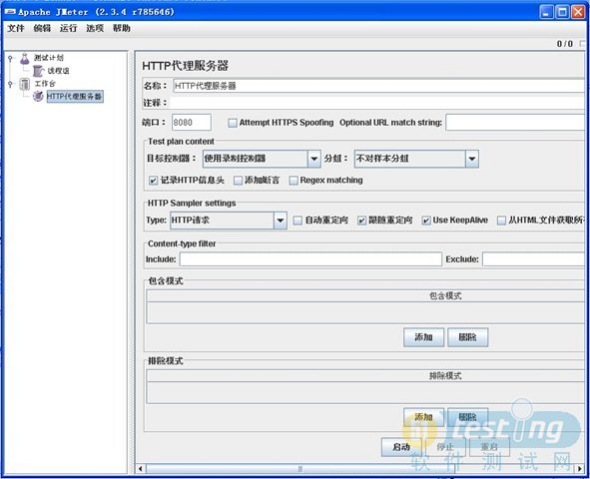590x479 pixels.
Task: Open the 选项 menu
Action: coord(95,28)
